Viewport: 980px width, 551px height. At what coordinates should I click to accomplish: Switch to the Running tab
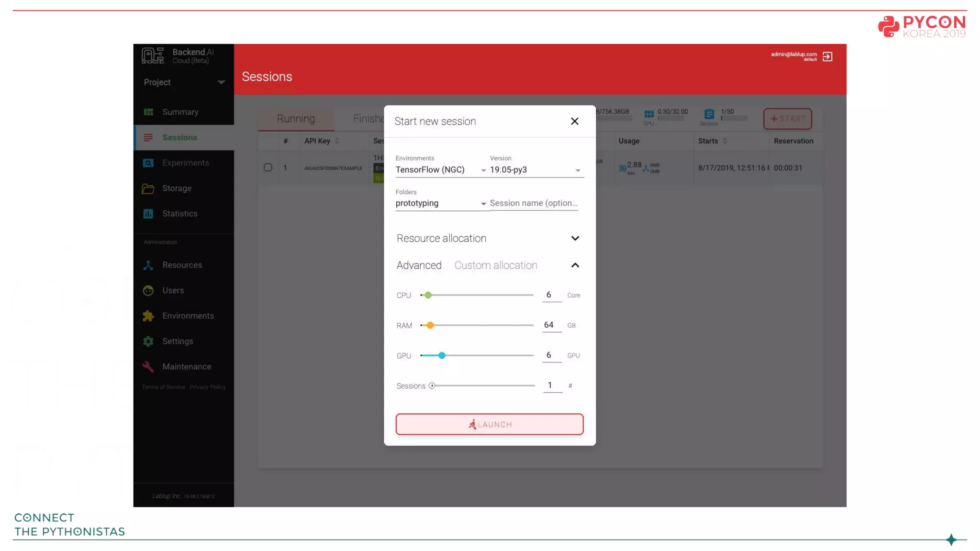coord(296,119)
